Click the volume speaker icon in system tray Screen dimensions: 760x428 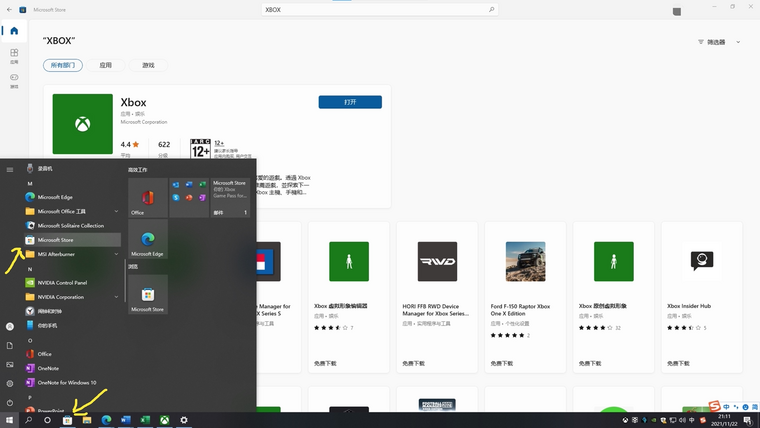pyautogui.click(x=682, y=420)
